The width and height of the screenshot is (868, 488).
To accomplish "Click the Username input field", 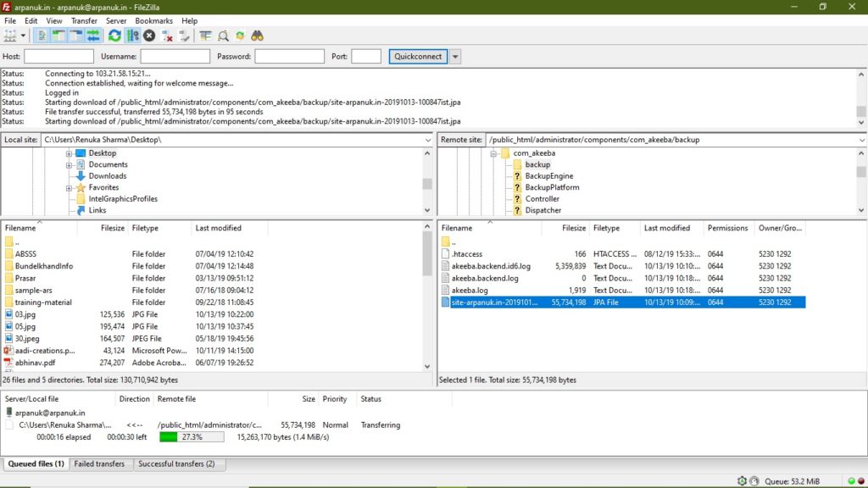I will 175,57.
